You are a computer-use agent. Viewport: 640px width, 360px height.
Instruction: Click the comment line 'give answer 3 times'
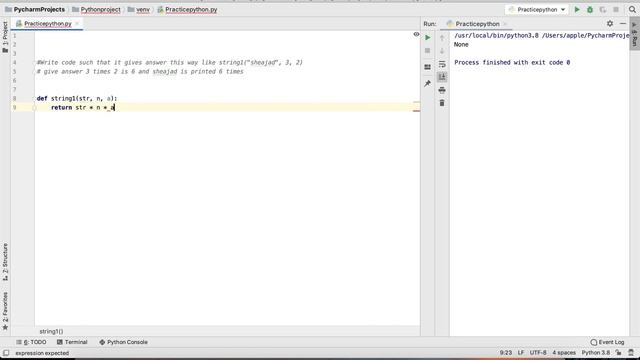[x=140, y=71]
